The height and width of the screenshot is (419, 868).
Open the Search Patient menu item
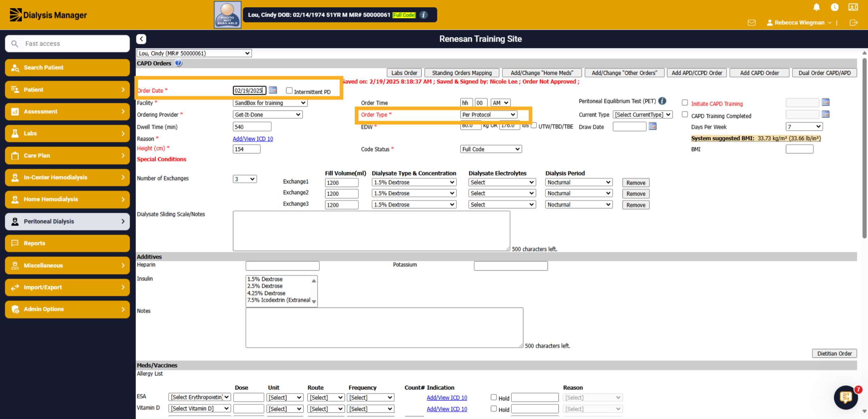68,68
